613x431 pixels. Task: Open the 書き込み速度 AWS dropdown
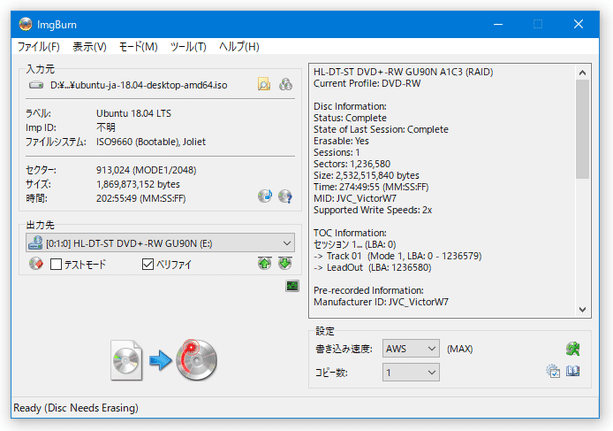click(410, 348)
